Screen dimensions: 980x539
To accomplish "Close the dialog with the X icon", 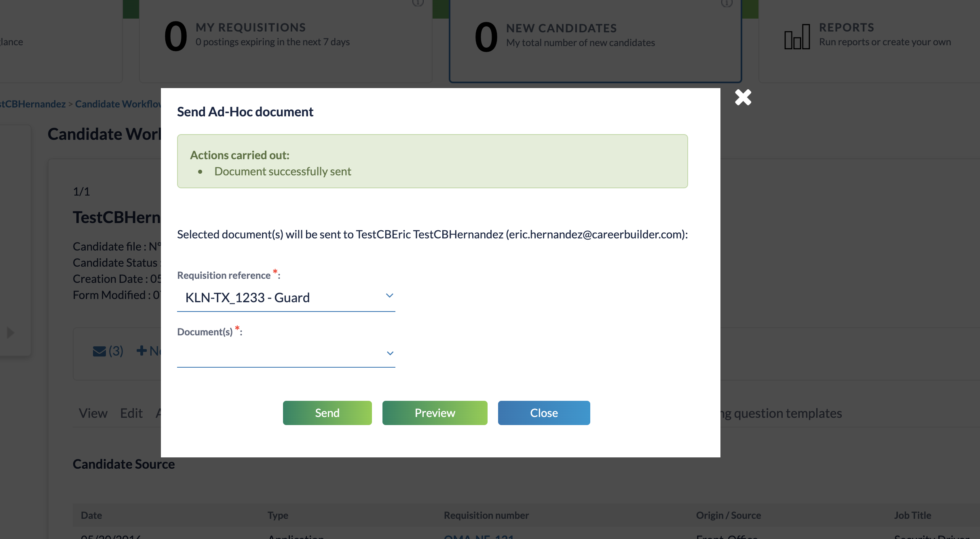I will click(743, 97).
